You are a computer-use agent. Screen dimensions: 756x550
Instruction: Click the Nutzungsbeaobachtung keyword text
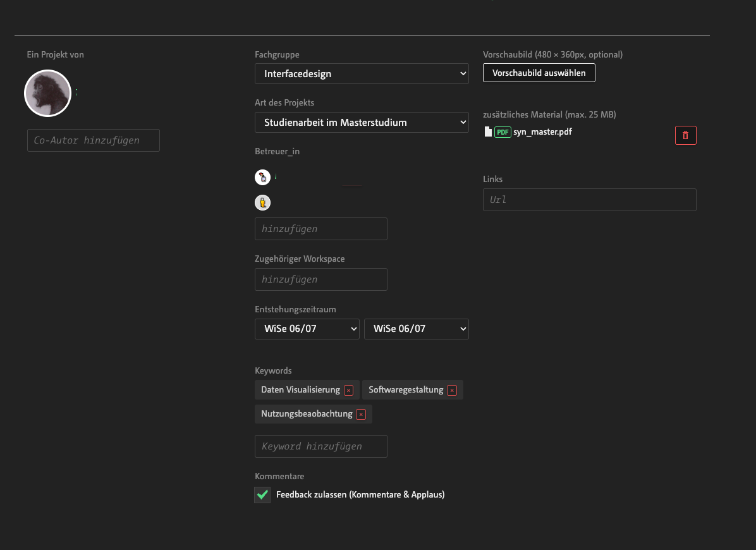point(307,413)
